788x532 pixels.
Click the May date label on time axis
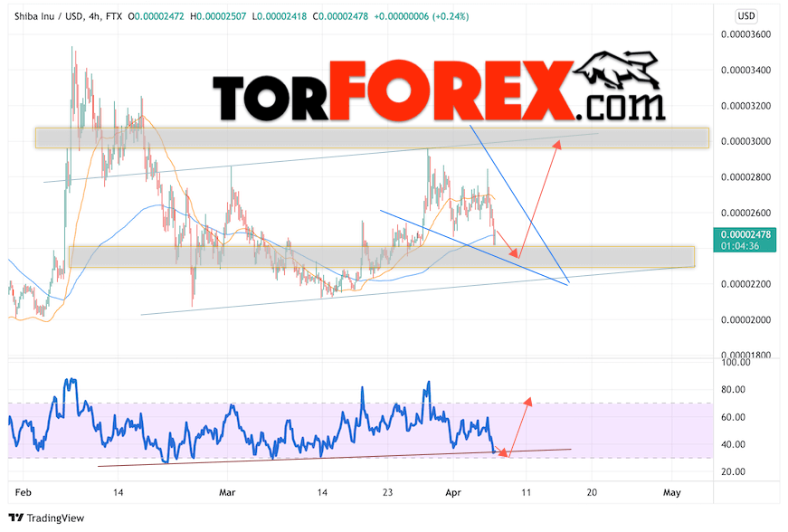[672, 492]
